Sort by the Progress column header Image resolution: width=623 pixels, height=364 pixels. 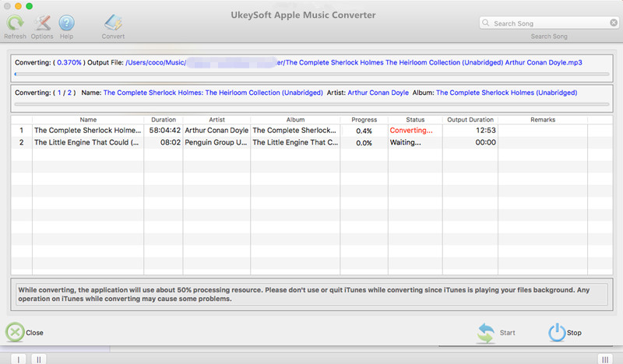[364, 120]
